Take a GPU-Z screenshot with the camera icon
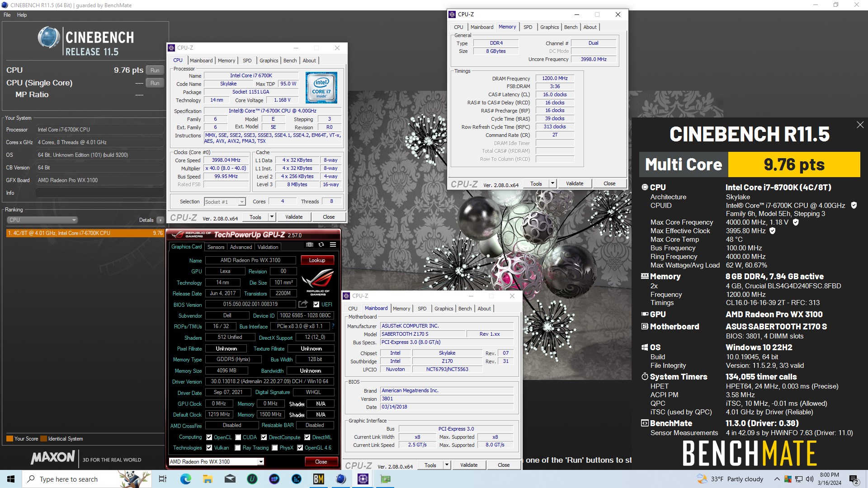The height and width of the screenshot is (488, 868). coord(310,244)
